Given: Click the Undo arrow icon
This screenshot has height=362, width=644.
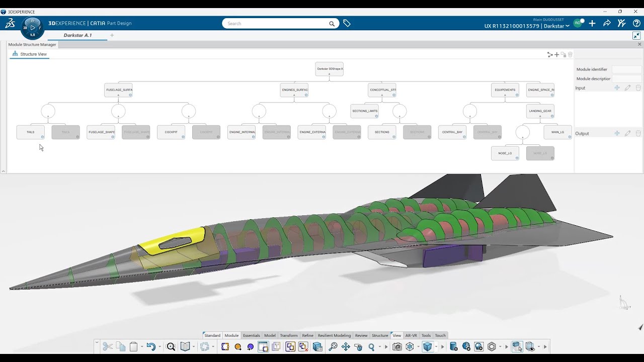Looking at the screenshot, I should coord(151,346).
